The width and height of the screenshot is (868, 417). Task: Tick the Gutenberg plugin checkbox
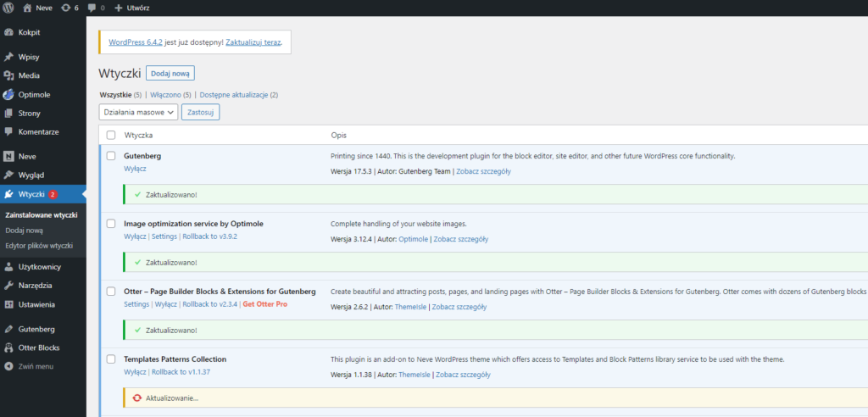pos(111,156)
